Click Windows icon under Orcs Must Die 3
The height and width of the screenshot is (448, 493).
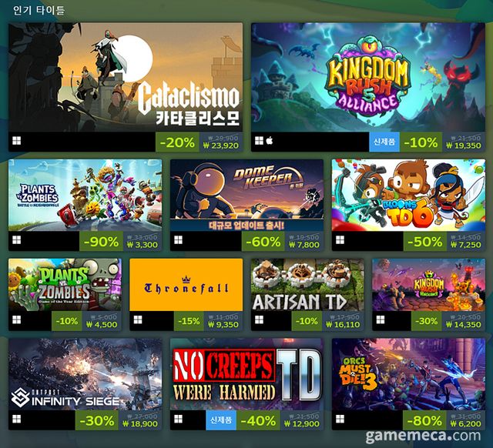pos(340,419)
